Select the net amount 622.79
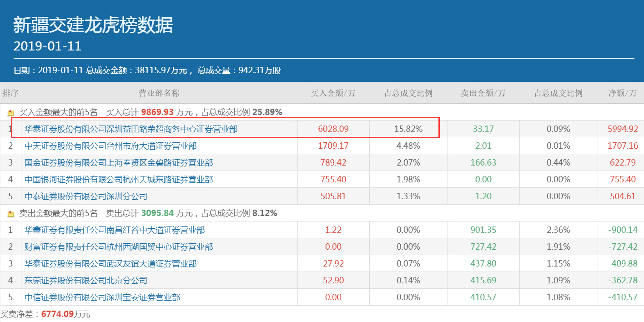Viewport: 644px width, 322px height. click(623, 163)
